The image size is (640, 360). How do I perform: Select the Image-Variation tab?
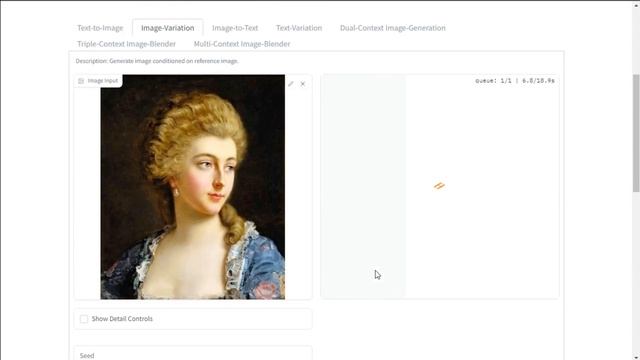pos(168,28)
